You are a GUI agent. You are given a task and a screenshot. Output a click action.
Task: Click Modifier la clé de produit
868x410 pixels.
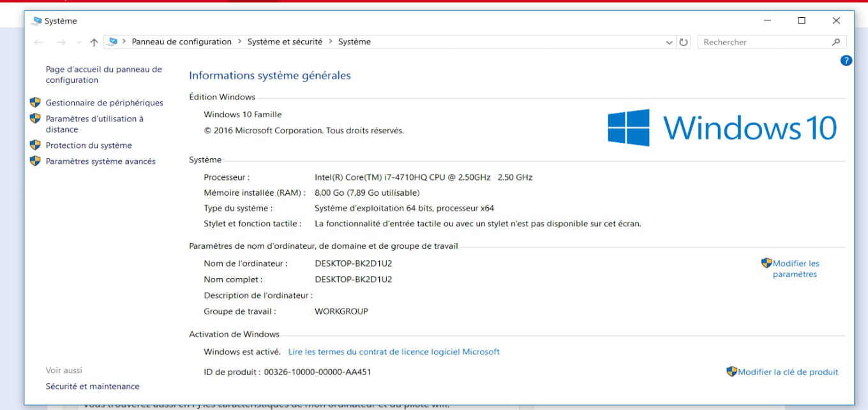pyautogui.click(x=788, y=372)
